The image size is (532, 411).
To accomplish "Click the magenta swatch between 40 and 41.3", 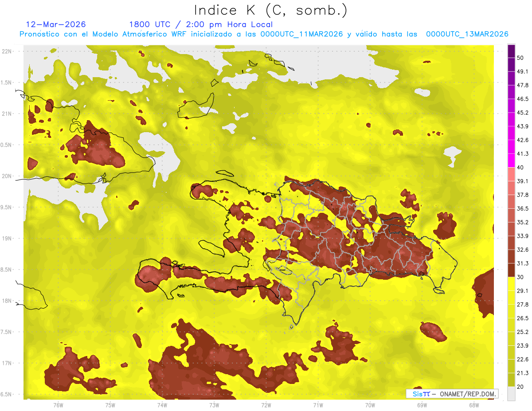I will click(511, 160).
